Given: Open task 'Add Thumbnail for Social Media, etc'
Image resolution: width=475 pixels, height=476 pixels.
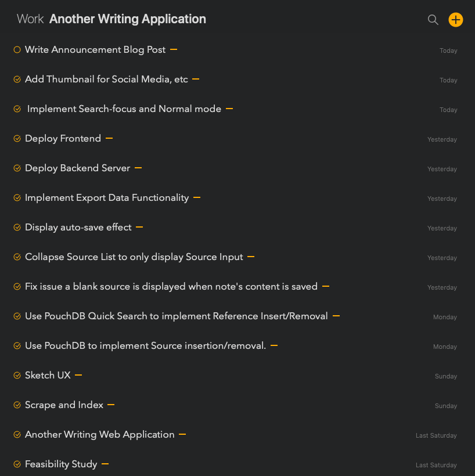Looking at the screenshot, I should coord(106,79).
